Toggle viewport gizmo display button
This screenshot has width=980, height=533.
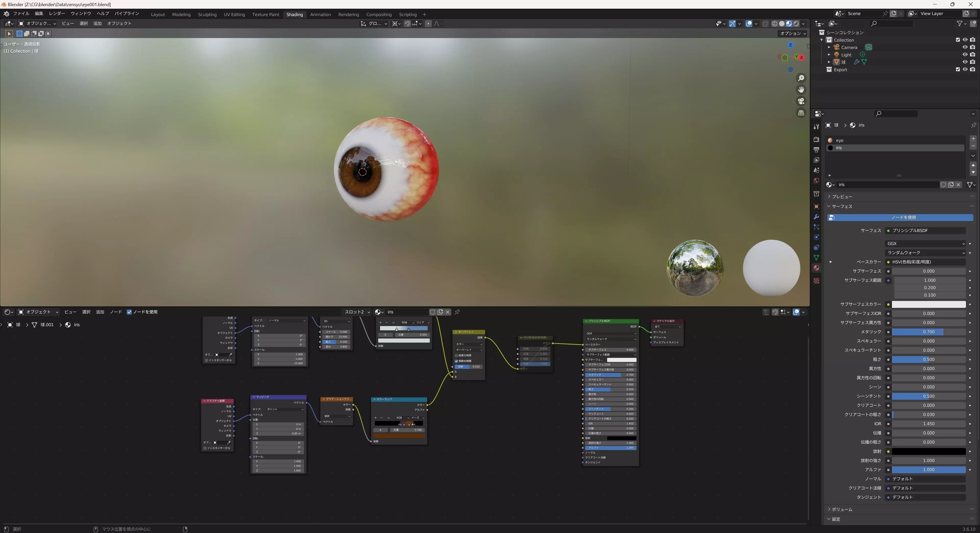(x=732, y=23)
